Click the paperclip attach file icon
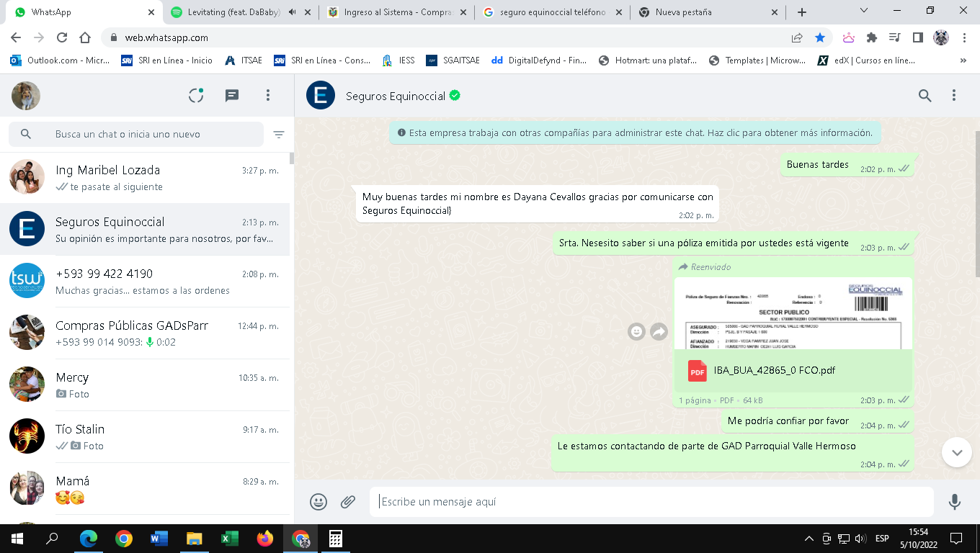This screenshot has width=980, height=553. click(x=348, y=502)
